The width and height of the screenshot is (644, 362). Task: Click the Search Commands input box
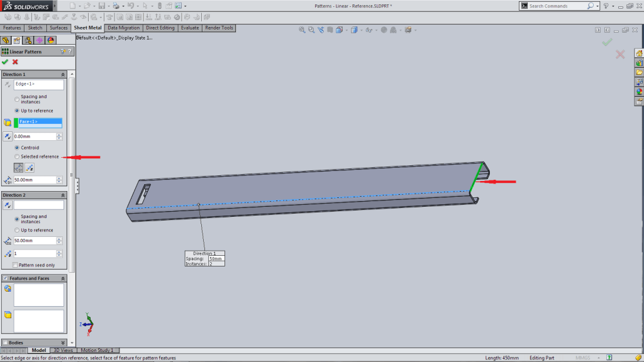point(557,6)
